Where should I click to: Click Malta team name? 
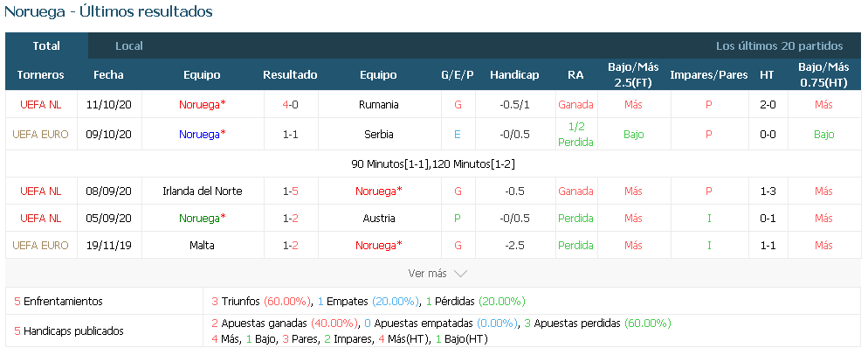coord(202,245)
